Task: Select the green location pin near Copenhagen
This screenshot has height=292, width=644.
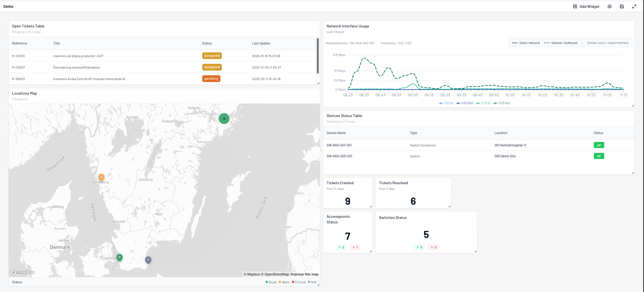Action: [x=120, y=257]
